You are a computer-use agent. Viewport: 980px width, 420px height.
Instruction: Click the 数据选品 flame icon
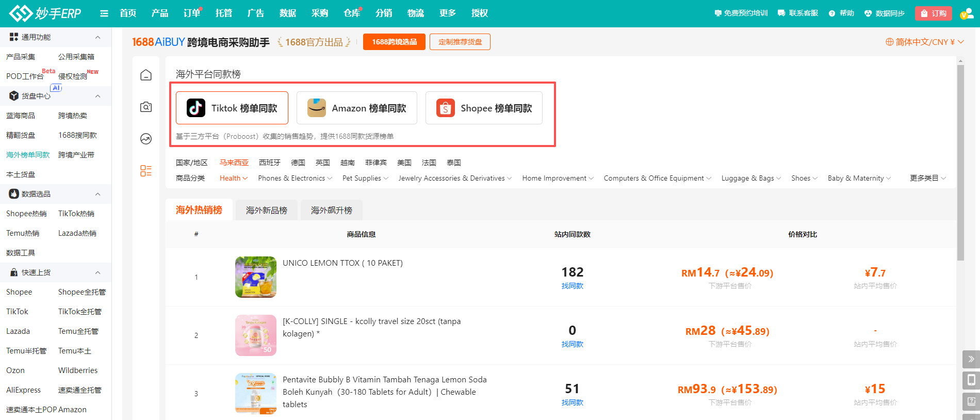14,194
